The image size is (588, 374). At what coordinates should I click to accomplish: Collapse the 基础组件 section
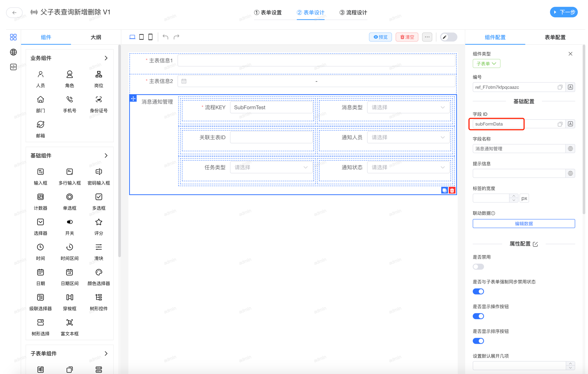pyautogui.click(x=106, y=155)
